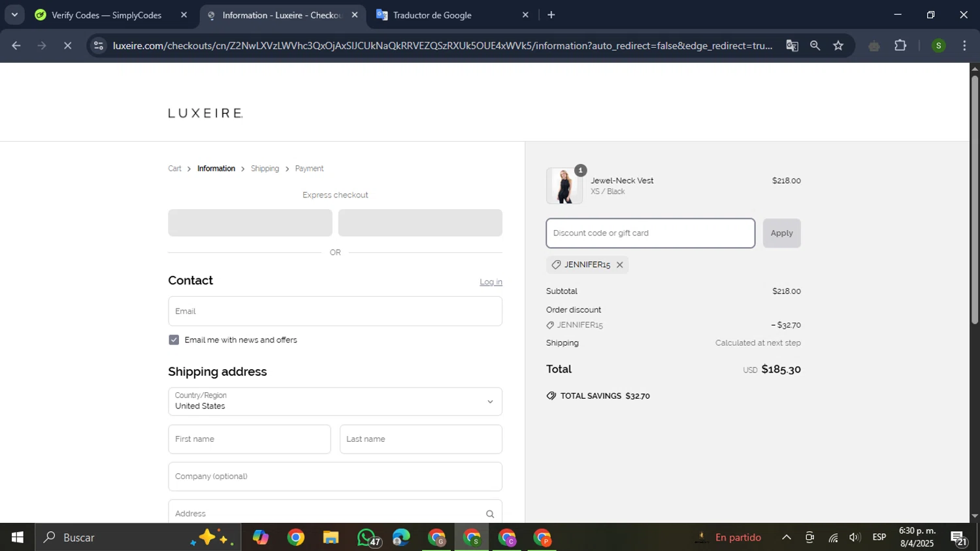Uncheck Email me with news and offers
The height and width of the screenshot is (551, 980).
pyautogui.click(x=174, y=340)
